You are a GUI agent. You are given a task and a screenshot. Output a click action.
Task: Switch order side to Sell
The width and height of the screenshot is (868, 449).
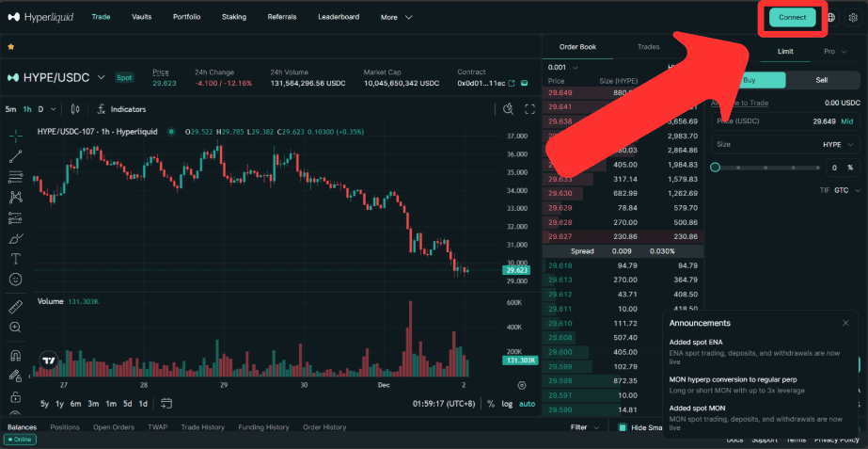point(821,81)
